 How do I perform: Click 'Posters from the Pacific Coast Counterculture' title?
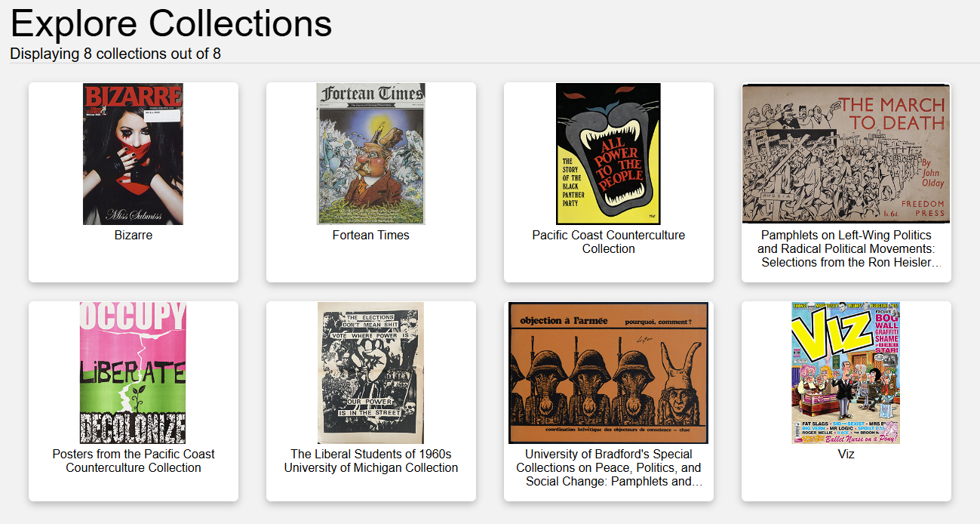click(134, 461)
